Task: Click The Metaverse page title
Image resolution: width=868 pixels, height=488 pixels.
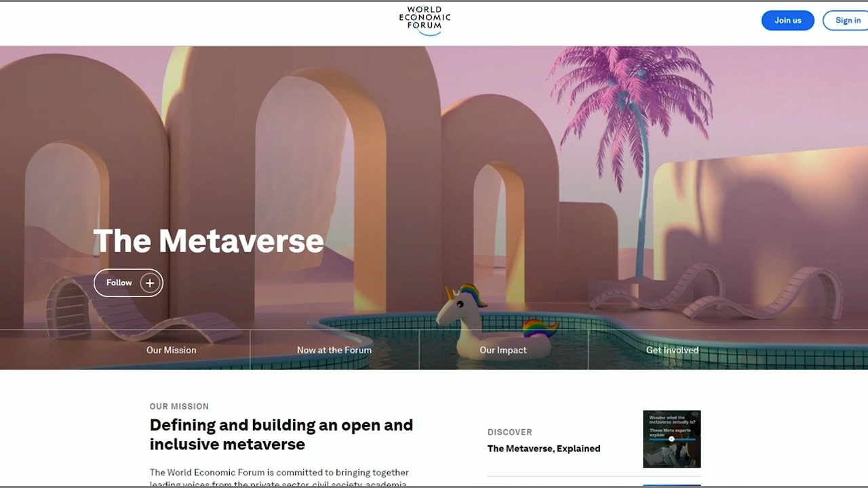Action: tap(208, 241)
